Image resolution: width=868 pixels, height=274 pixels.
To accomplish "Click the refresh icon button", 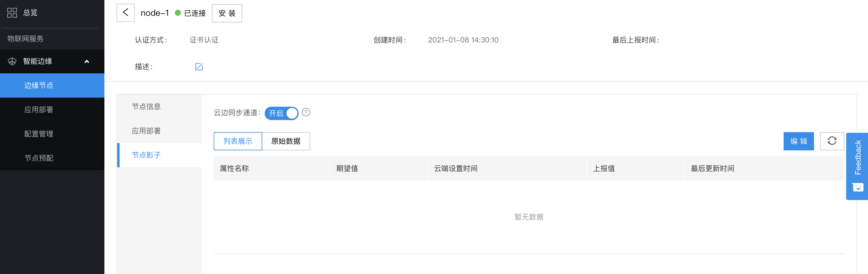I will 832,141.
